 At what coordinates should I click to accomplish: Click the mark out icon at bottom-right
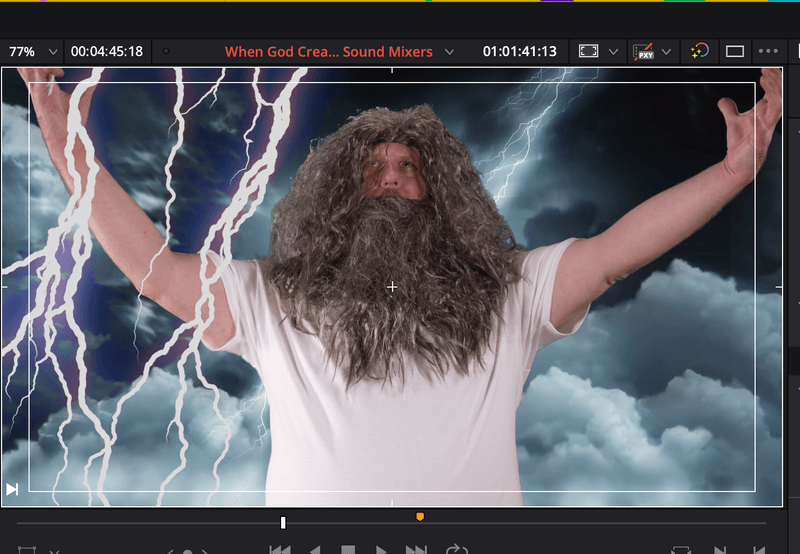[759, 550]
